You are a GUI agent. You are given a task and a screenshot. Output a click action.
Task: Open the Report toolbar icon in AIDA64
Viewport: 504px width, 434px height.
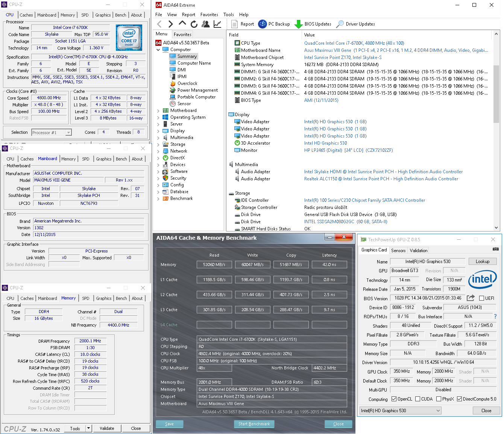click(x=234, y=24)
